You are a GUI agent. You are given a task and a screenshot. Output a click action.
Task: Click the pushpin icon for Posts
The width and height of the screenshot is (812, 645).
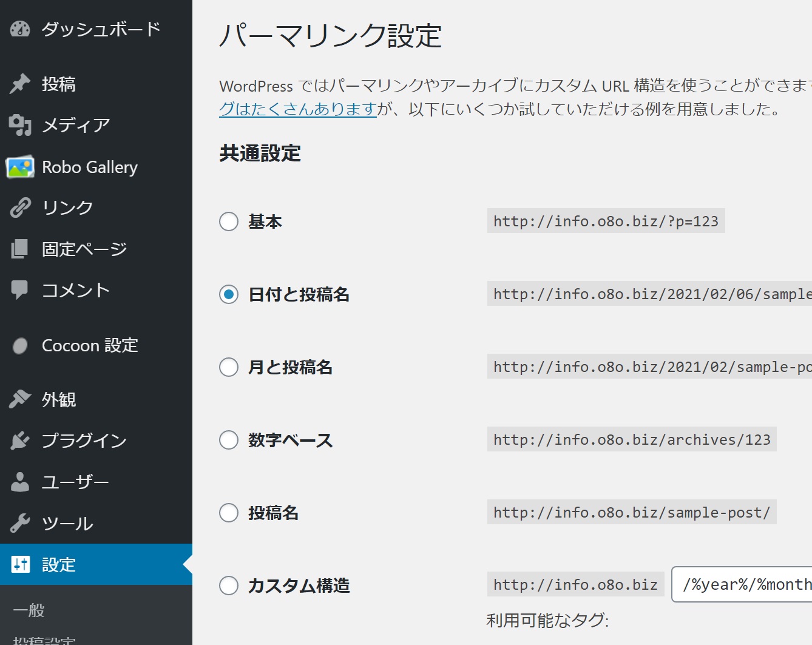20,84
